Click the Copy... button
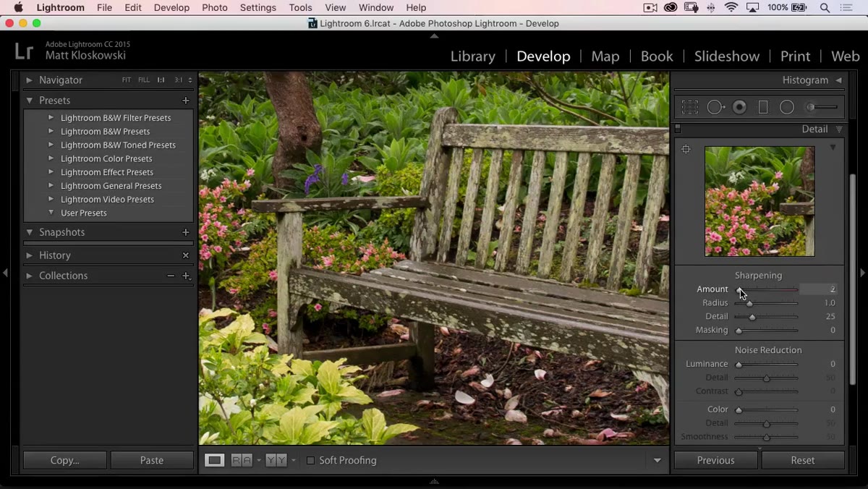The image size is (868, 489). pos(65,460)
